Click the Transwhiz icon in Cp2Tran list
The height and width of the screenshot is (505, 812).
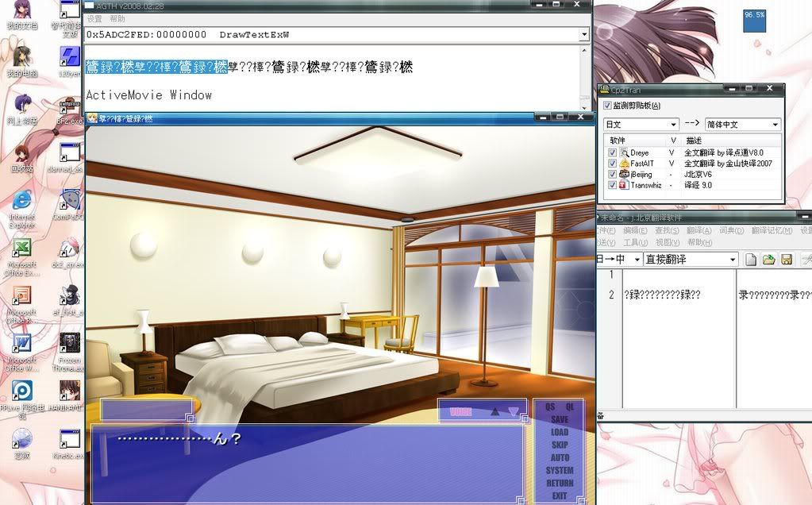point(624,185)
